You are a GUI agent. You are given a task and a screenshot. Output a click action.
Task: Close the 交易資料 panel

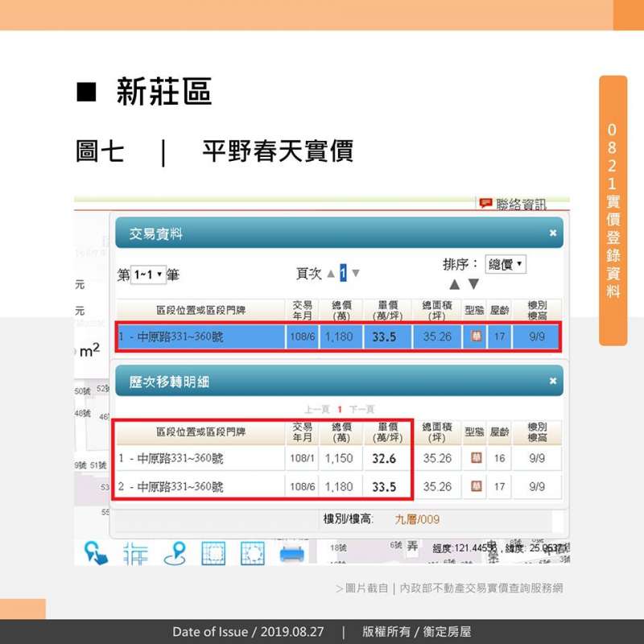click(553, 233)
